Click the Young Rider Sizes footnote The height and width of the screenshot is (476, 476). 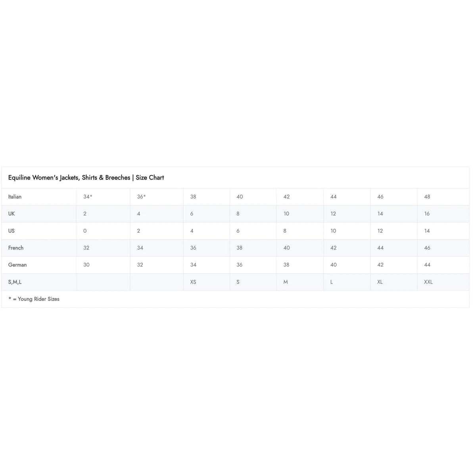coord(34,299)
